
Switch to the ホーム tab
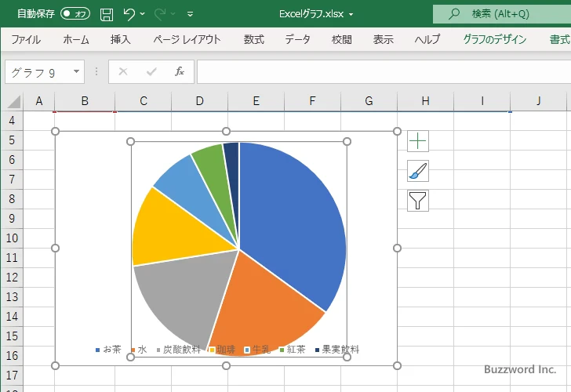point(76,39)
